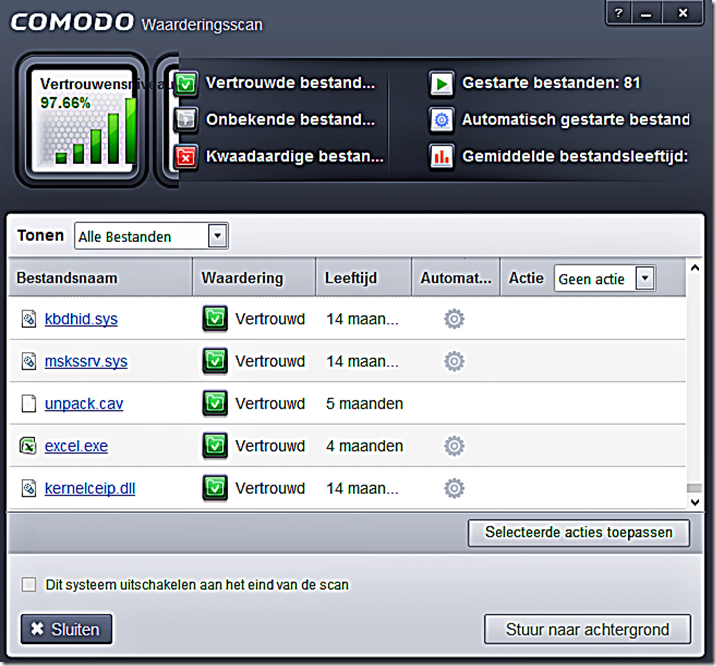Click the autostart gear icon for kernelceip.dll
This screenshot has height=666, width=716.
coord(454,488)
